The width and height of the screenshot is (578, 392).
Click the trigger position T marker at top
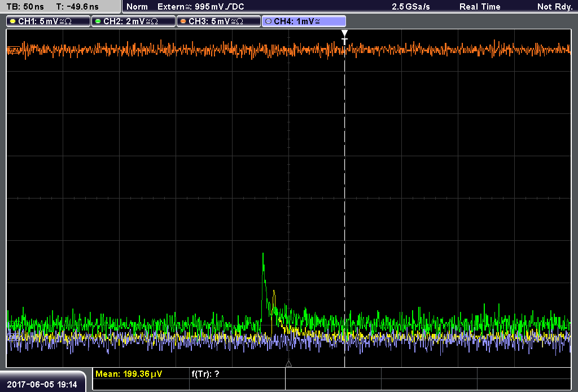click(x=344, y=38)
